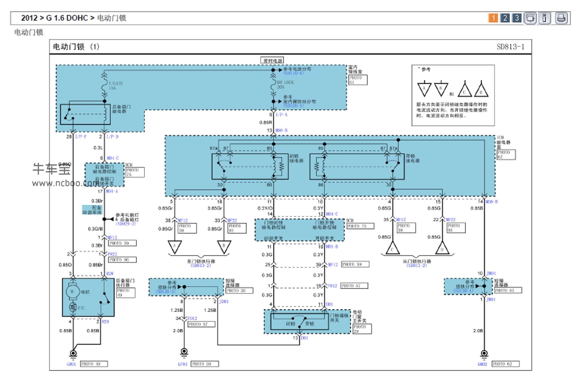Screen dimensions: 580x392
Task: Open PHOTO 57 under FD12 pin 34
Action: click(202, 324)
